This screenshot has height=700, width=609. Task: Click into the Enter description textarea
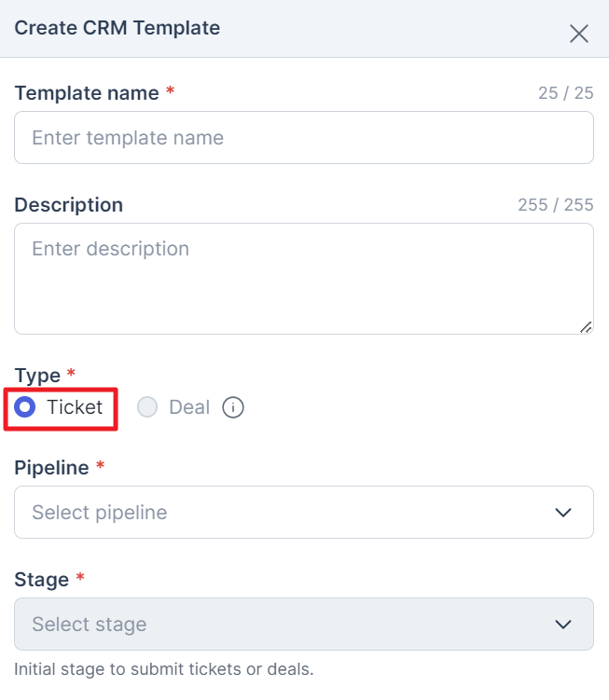tap(304, 279)
